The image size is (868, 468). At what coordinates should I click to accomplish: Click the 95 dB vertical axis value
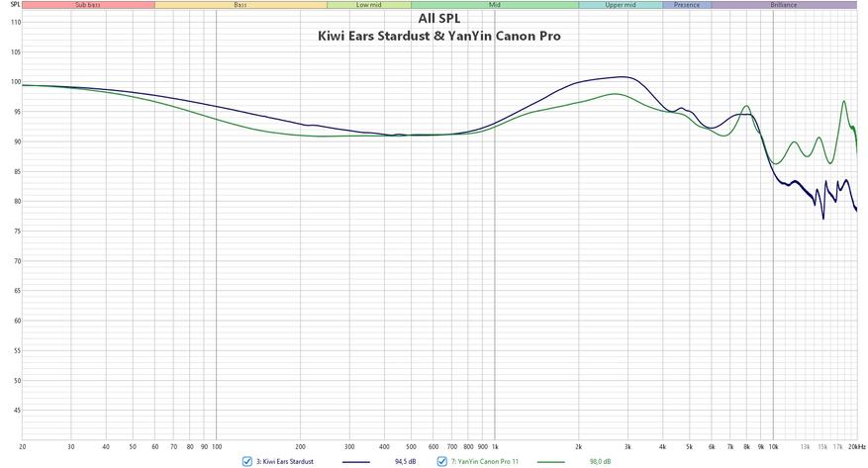click(x=17, y=112)
